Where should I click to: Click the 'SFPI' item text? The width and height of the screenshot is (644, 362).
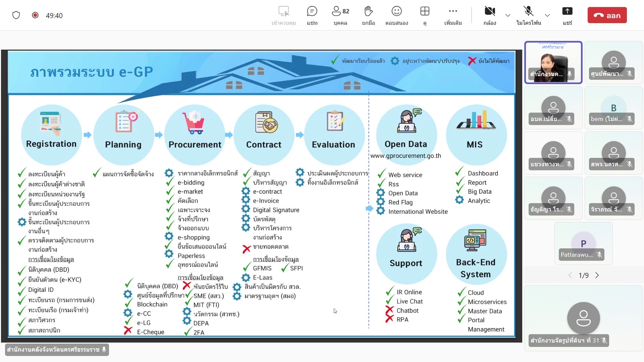[x=297, y=268]
